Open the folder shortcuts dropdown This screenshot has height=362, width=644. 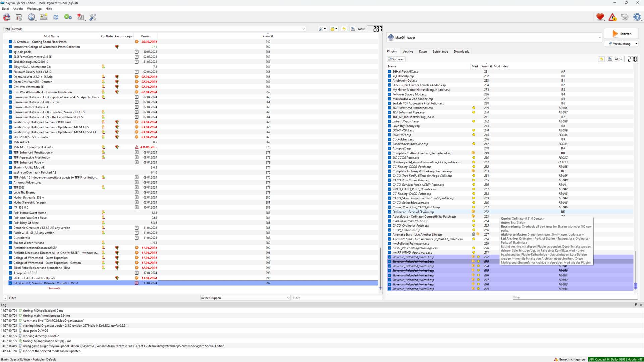pos(334,29)
